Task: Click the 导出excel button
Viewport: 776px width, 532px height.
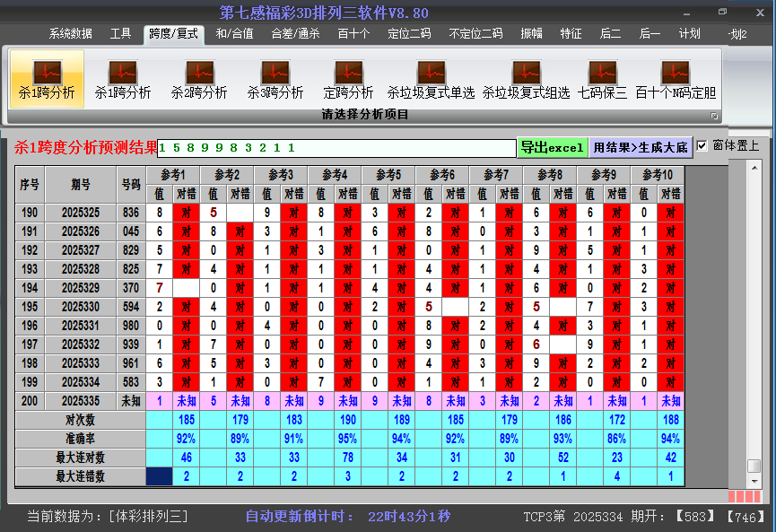Action: [553, 147]
